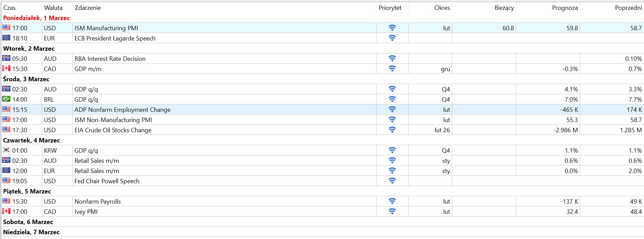The width and height of the screenshot is (644, 239).
Task: Click priority icon in EUR Retail Sales m/m row
Action: [392, 171]
